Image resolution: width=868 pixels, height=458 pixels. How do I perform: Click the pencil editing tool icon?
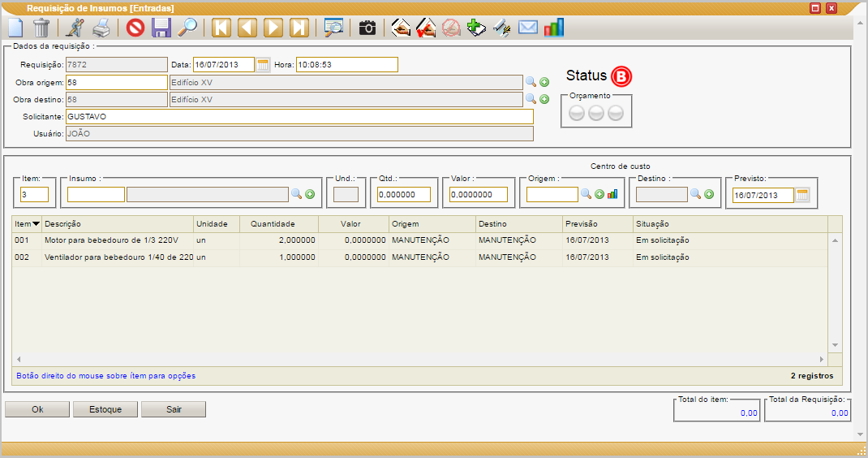click(x=502, y=27)
